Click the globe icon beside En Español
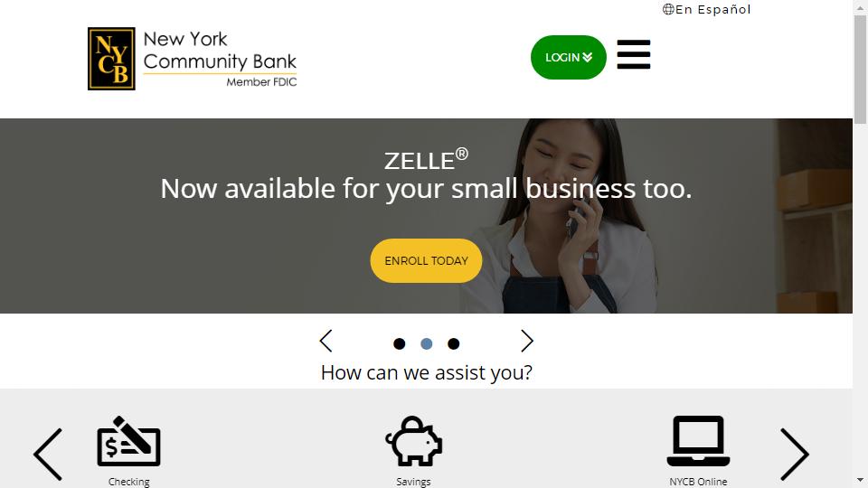The height and width of the screenshot is (488, 868). 668,9
